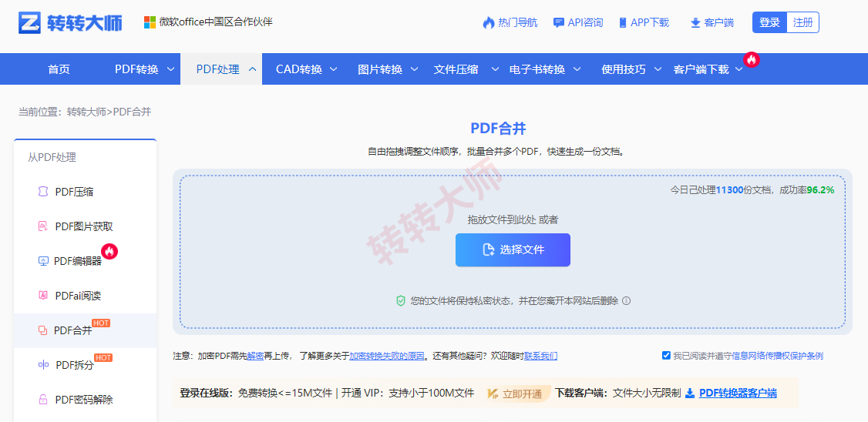This screenshot has height=422, width=868.
Task: Click the VIP crown icon near 立即开通
Action: click(493, 394)
